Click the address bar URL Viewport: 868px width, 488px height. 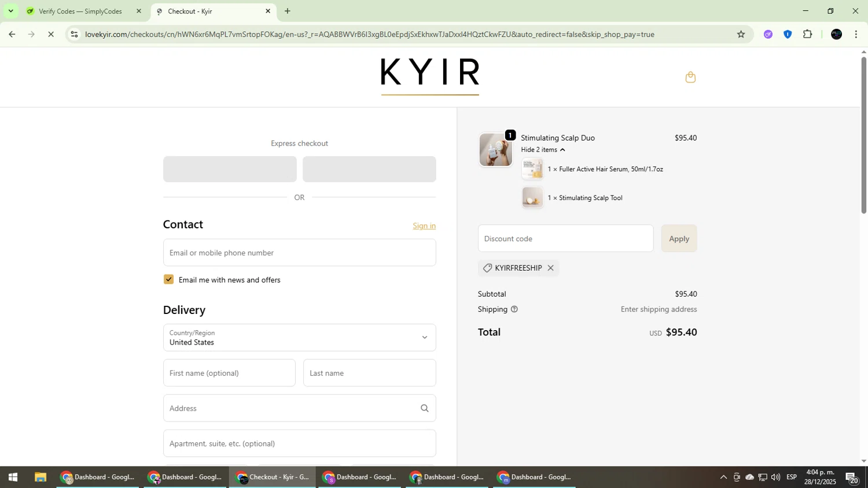point(370,34)
